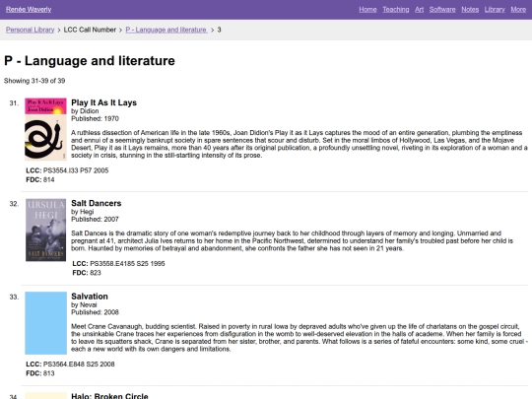Click LCC value PS3554.I33 P57 2005
The height and width of the screenshot is (399, 532).
[76, 170]
